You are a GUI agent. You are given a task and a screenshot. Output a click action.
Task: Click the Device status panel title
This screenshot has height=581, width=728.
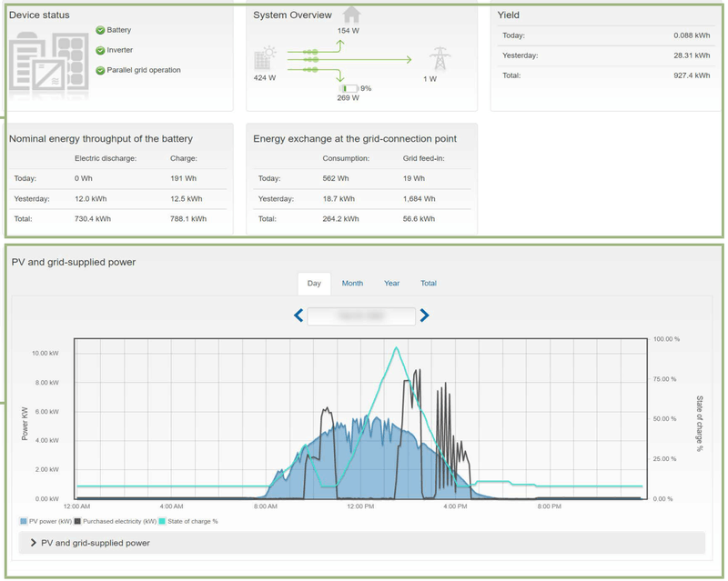[39, 15]
